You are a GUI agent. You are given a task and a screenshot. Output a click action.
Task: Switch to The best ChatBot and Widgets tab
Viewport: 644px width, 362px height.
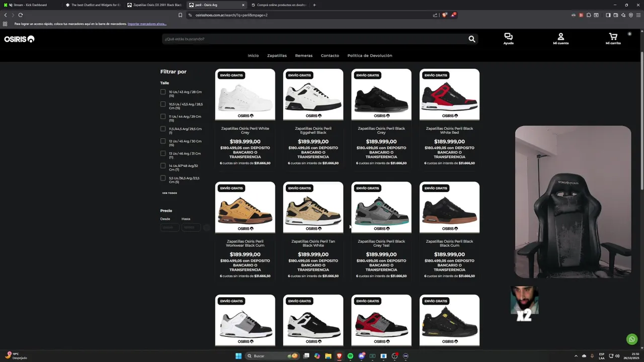click(93, 5)
